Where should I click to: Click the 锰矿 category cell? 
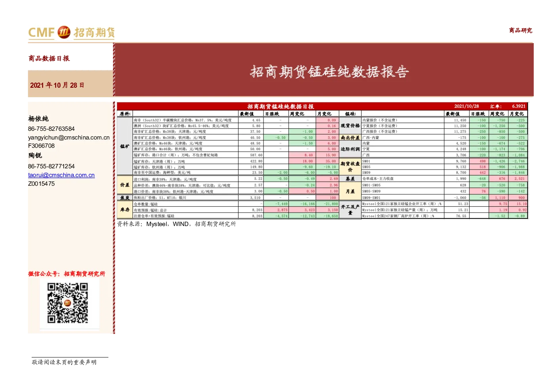[x=125, y=146]
